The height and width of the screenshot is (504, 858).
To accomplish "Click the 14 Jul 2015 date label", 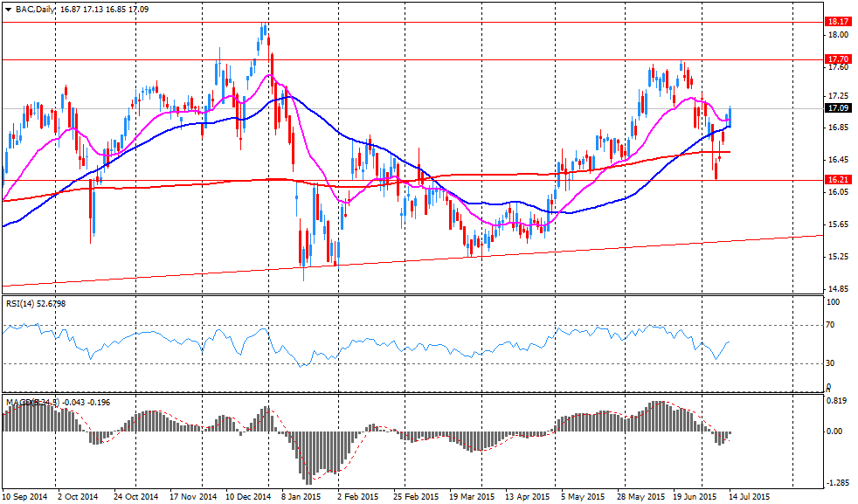I will (x=748, y=497).
